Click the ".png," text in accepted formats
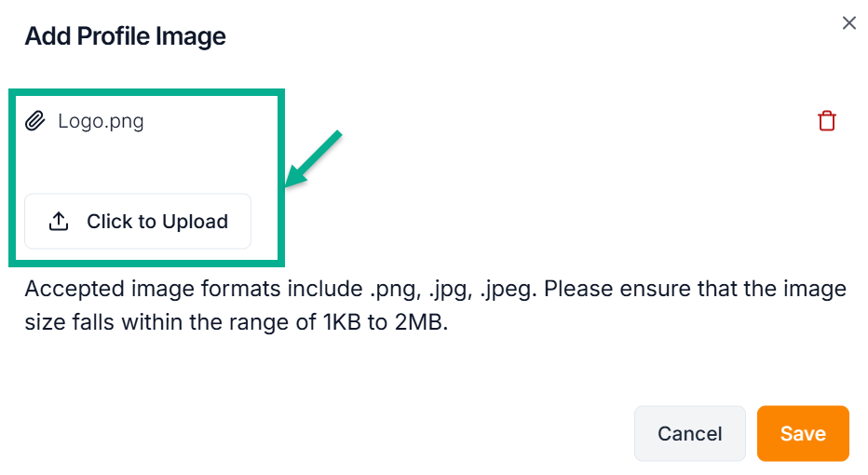The image size is (868, 475). [x=396, y=289]
